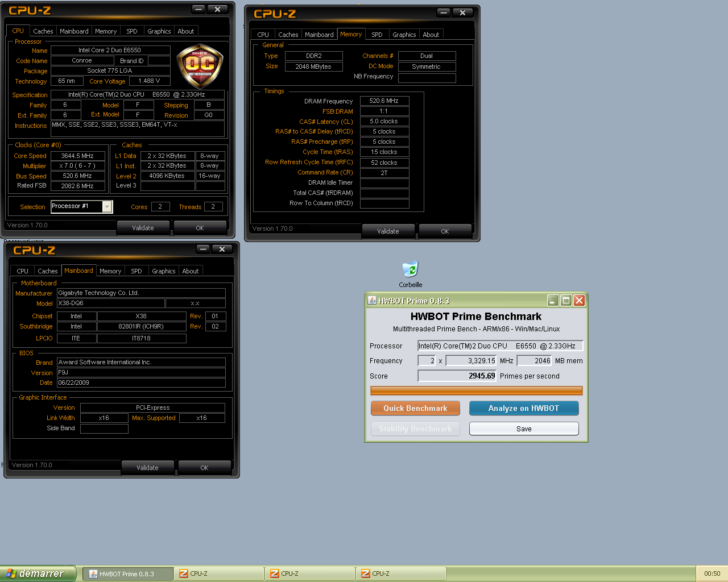The width and height of the screenshot is (728, 582).
Task: Click the Save button in HWBOT Prime
Action: (x=524, y=429)
